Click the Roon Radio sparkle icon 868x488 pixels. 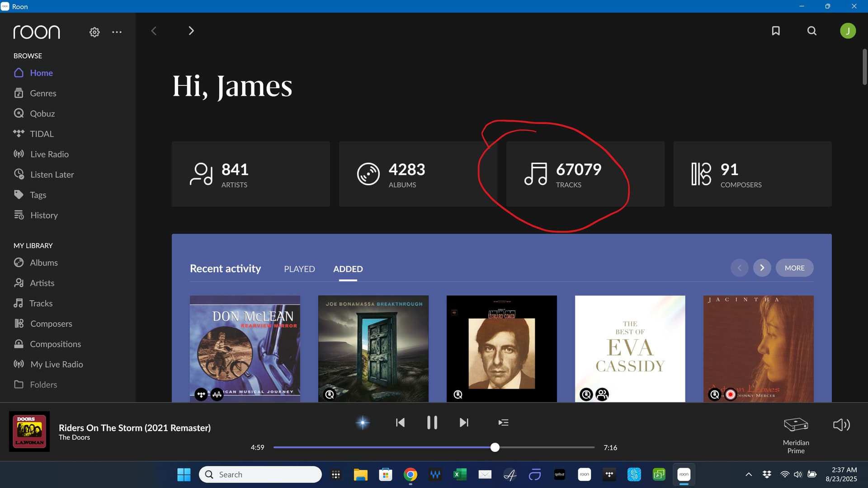point(363,422)
